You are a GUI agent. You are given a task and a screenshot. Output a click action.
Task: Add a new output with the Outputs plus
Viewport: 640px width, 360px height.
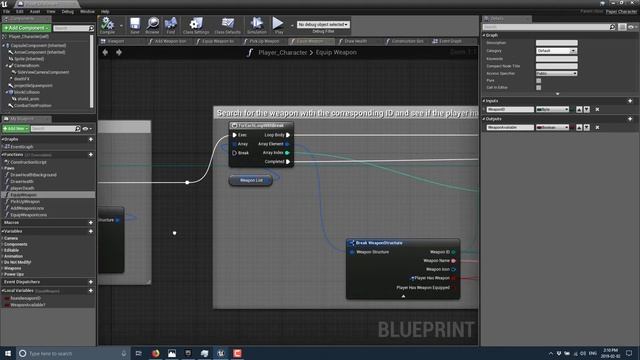630,119
